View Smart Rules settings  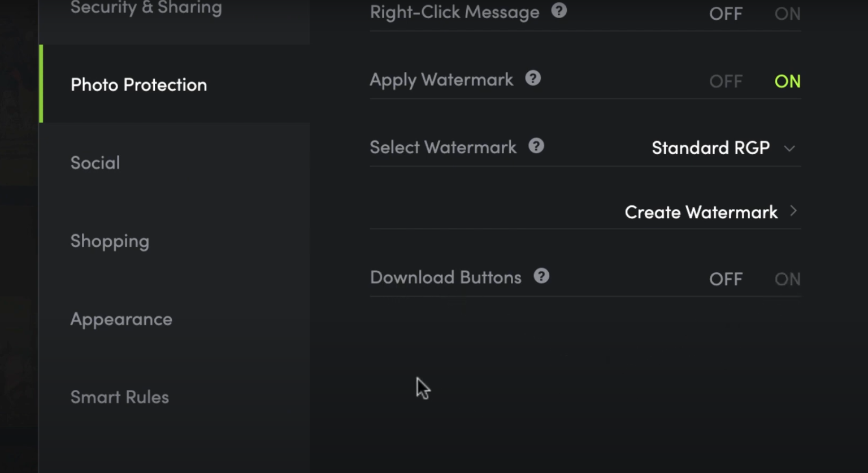point(119,397)
